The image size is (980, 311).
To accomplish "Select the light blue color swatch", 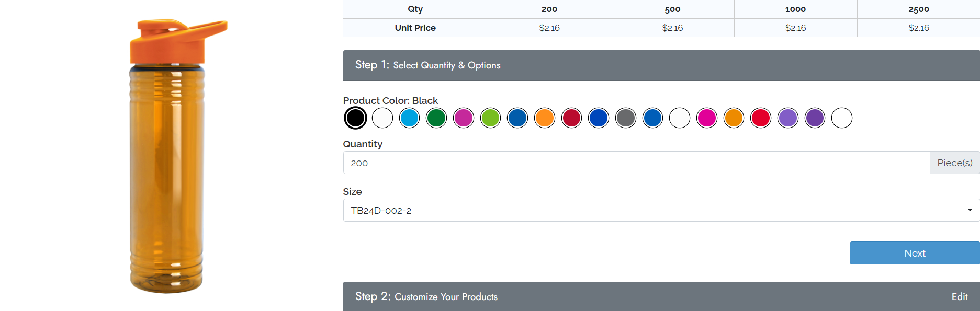I will coord(409,118).
